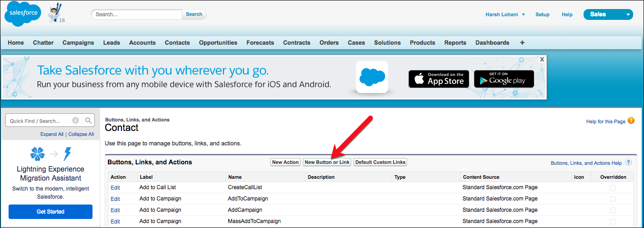Click the Expand All link
Screen dimensions: 644x228
coord(52,134)
